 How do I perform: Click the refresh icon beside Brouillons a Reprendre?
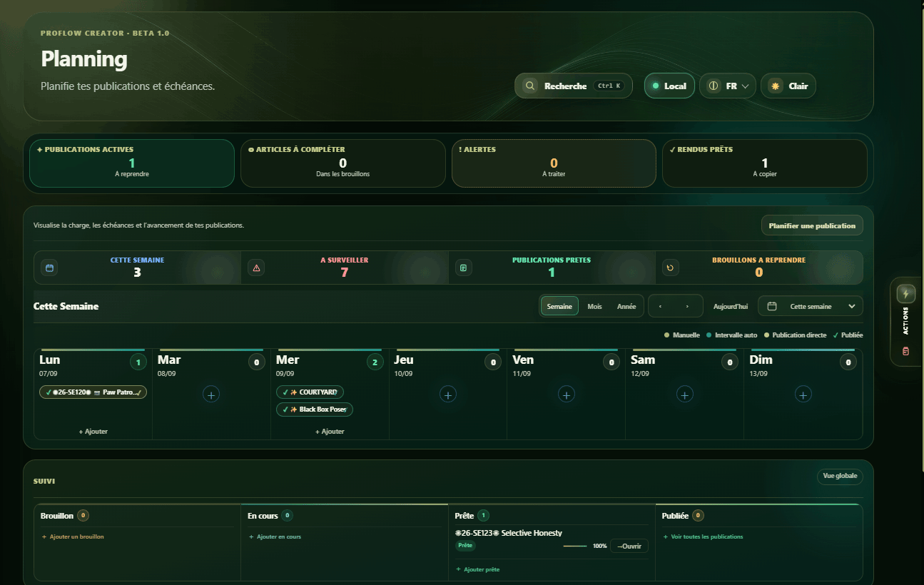click(670, 268)
